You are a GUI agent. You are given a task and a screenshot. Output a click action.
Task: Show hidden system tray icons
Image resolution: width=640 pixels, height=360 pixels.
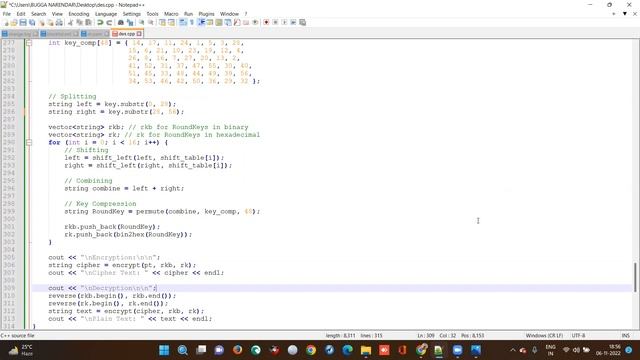[x=513, y=350]
